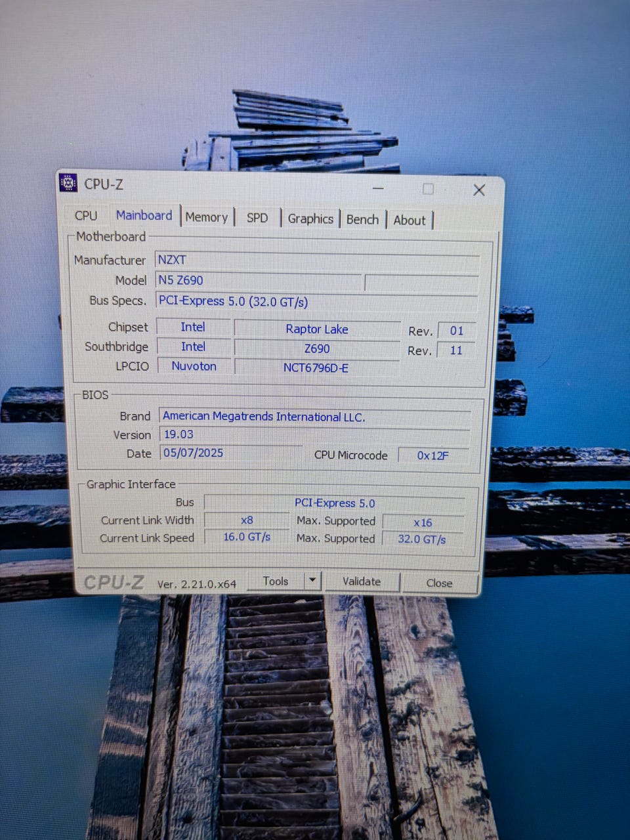Open the Graphics tab
Viewport: 630px width, 840px height.
(x=310, y=219)
